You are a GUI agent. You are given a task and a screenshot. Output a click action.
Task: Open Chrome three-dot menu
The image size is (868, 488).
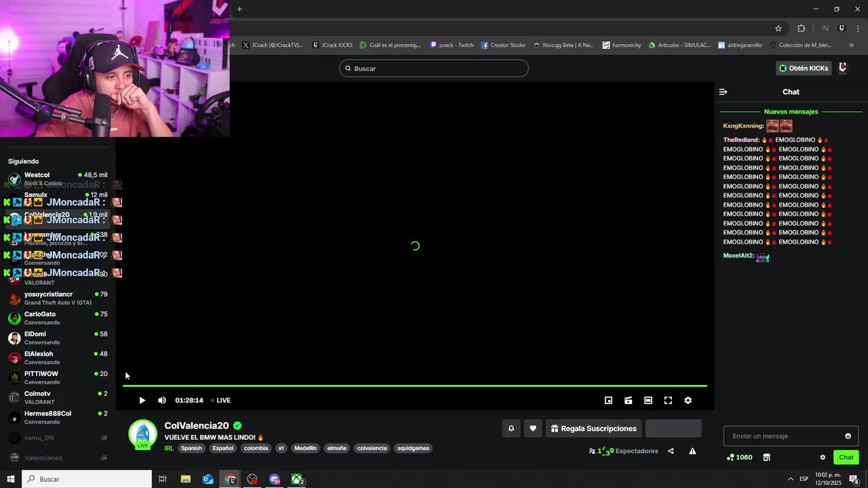pos(859,28)
